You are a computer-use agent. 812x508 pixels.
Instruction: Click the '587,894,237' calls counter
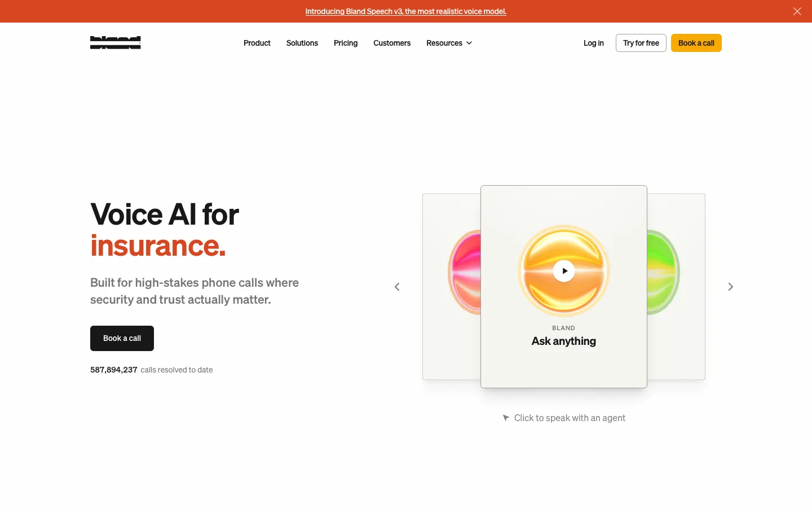[114, 370]
